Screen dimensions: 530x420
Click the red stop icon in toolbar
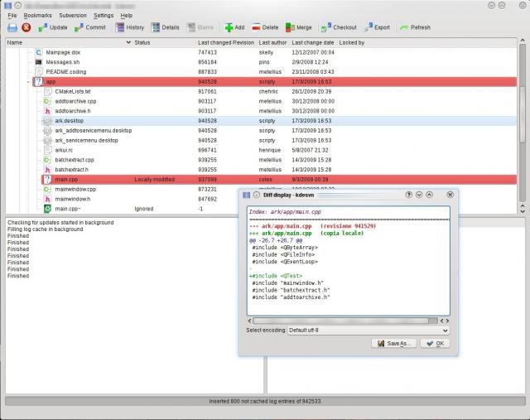click(26, 27)
